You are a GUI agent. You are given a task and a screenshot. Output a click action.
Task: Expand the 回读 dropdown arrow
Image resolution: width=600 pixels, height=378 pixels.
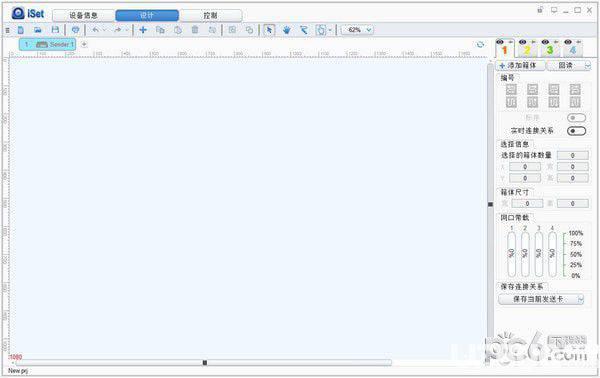(587, 66)
